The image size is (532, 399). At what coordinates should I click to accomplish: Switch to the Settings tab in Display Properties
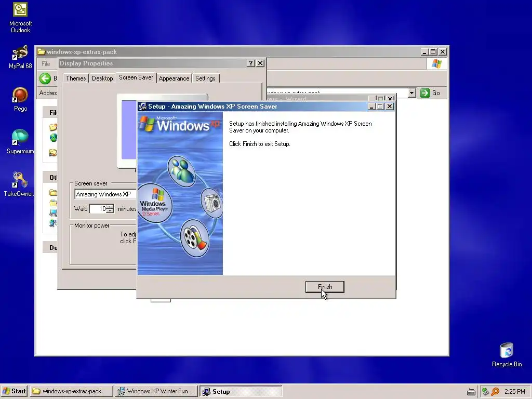click(205, 78)
